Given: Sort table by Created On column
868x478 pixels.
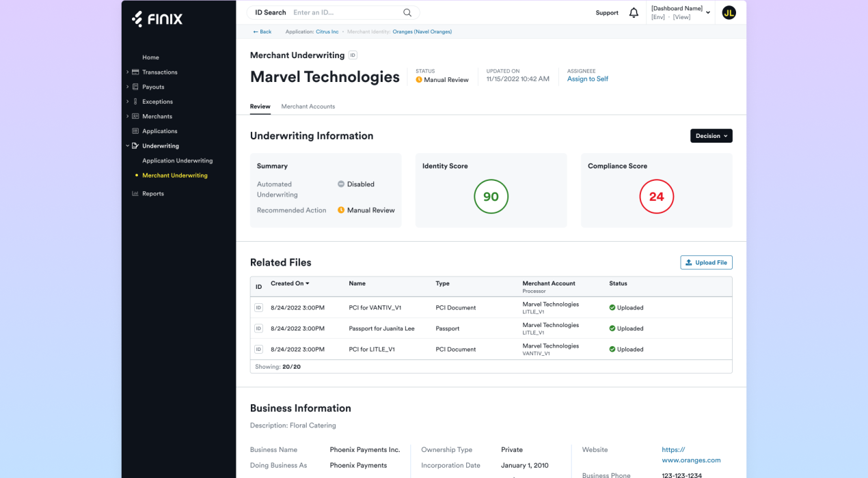Looking at the screenshot, I should point(290,283).
